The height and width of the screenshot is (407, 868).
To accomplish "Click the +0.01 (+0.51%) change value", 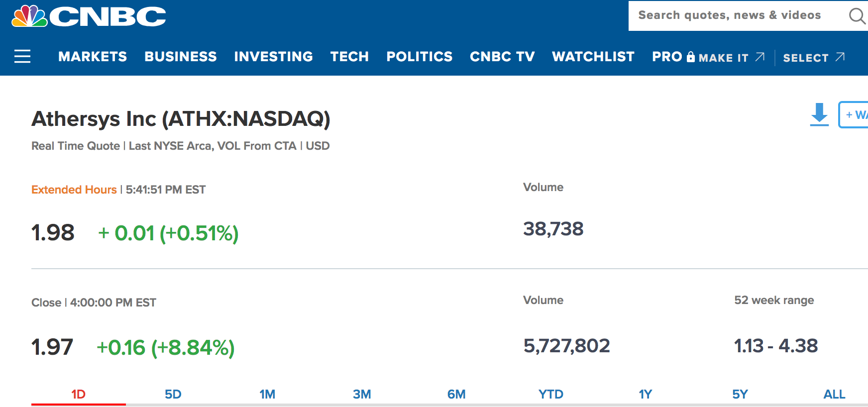I will [168, 233].
